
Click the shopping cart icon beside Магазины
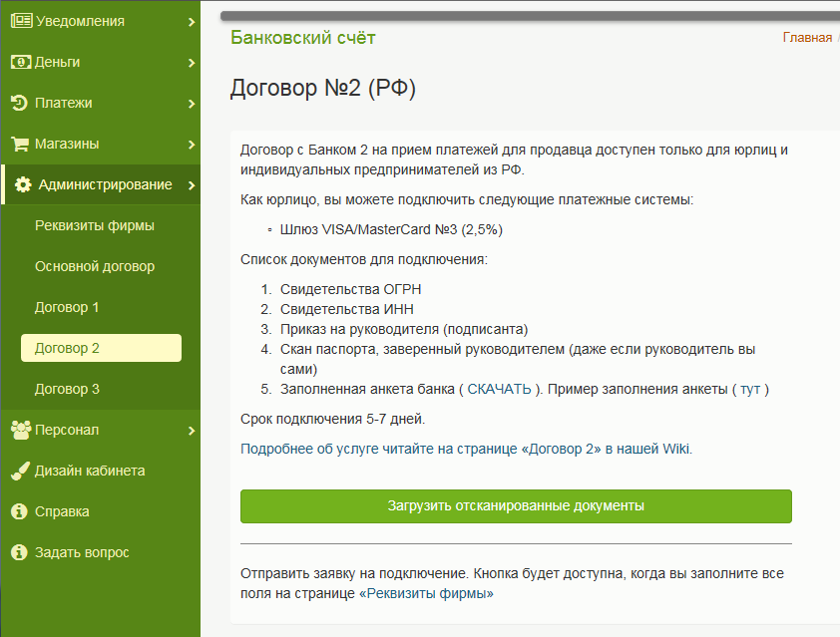pyautogui.click(x=19, y=144)
